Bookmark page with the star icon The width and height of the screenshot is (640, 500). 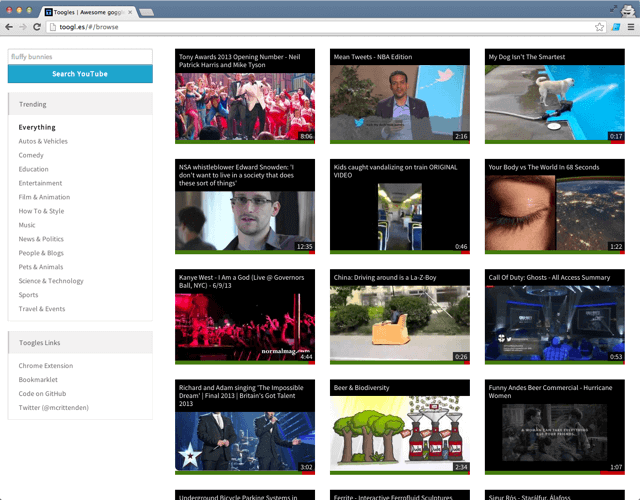599,27
